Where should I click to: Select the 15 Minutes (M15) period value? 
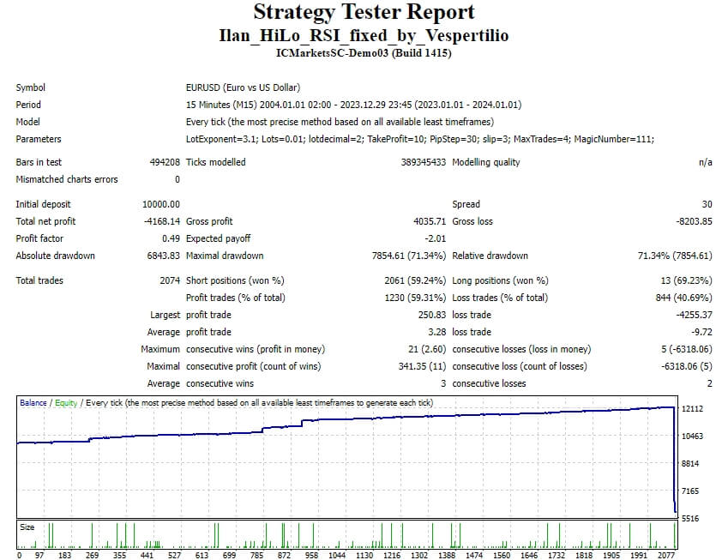pyautogui.click(x=354, y=105)
